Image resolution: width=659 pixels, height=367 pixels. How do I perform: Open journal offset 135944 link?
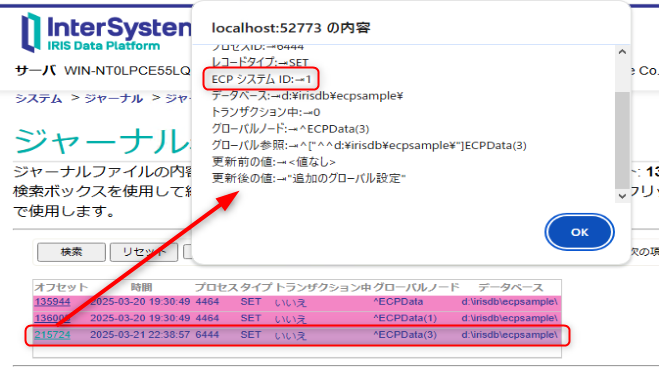[53, 302]
